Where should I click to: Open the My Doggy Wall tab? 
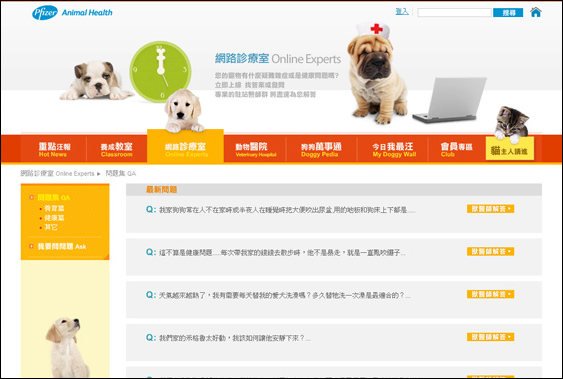pyautogui.click(x=393, y=149)
